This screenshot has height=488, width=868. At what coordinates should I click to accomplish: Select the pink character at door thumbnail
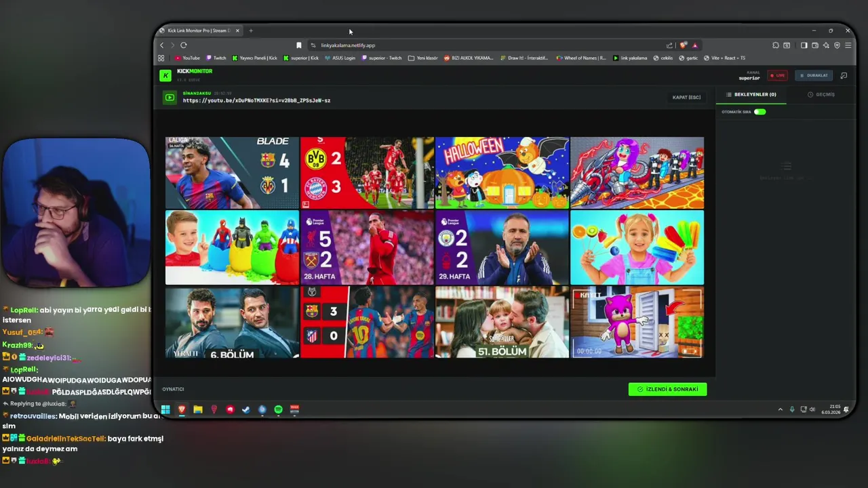coord(637,322)
